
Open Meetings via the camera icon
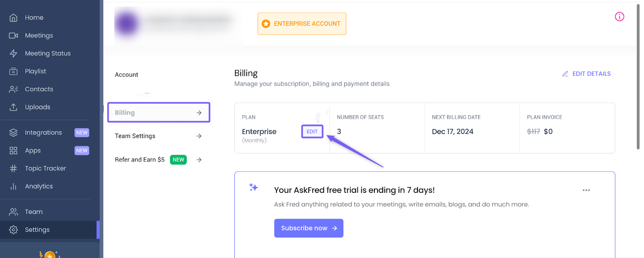point(13,35)
